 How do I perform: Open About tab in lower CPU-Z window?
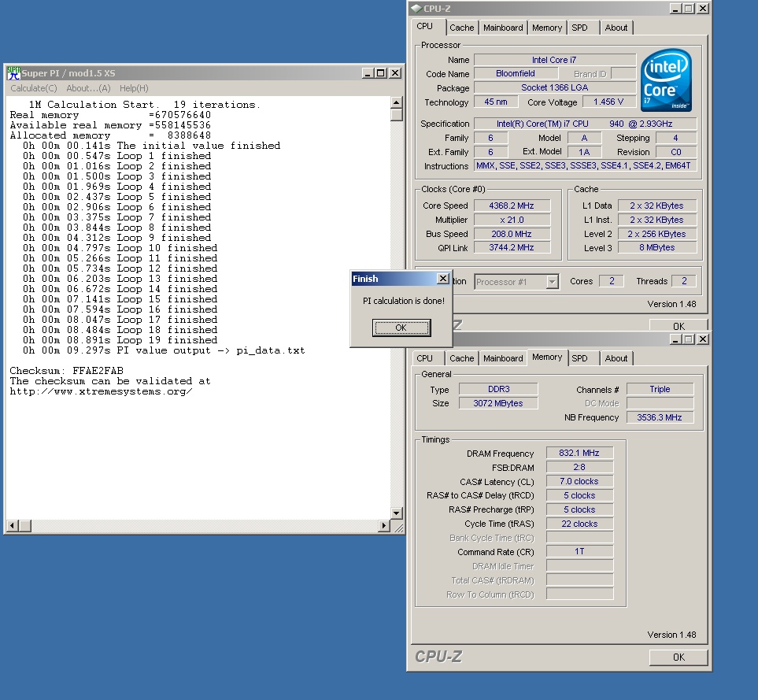(616, 358)
